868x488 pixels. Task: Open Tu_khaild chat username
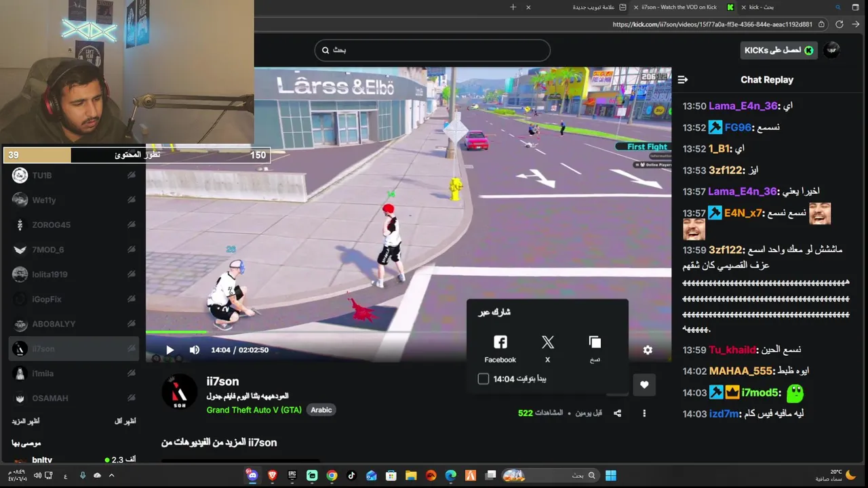[732, 350]
